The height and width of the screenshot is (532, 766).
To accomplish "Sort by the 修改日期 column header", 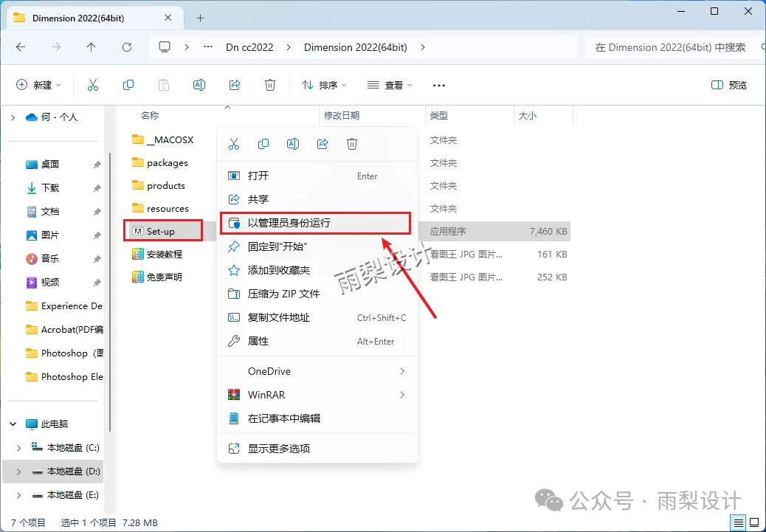I will 342,115.
